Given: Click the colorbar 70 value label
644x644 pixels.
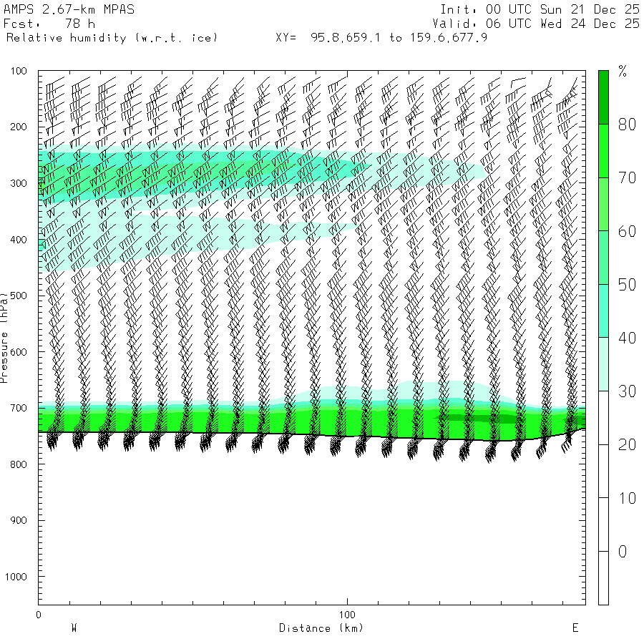Looking at the screenshot, I should coord(627,178).
